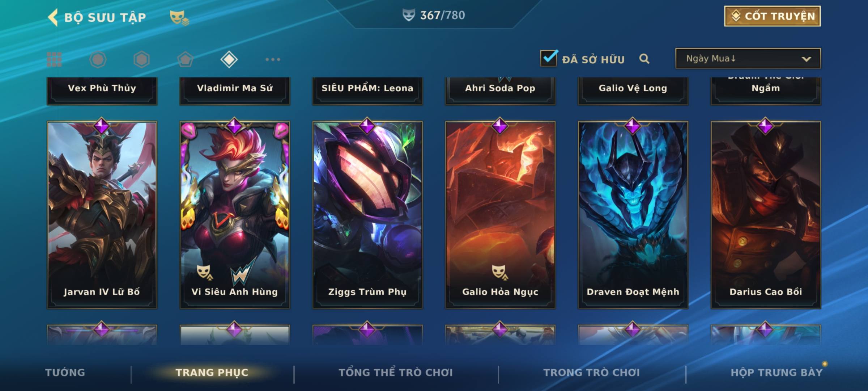This screenshot has width=868, height=391.
Task: Select the Jarvan IV Lữ Bố skin card
Action: (x=102, y=214)
